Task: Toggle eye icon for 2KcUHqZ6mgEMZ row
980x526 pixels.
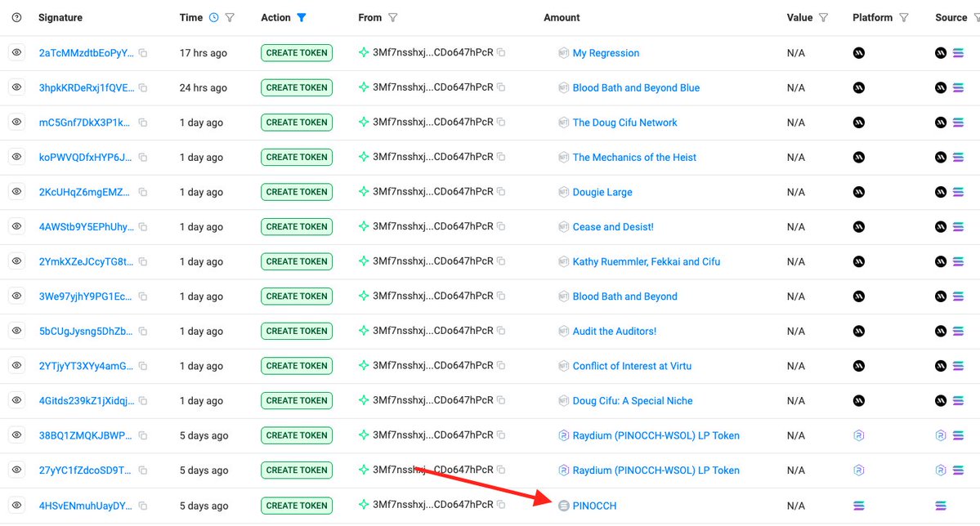Action: (17, 192)
